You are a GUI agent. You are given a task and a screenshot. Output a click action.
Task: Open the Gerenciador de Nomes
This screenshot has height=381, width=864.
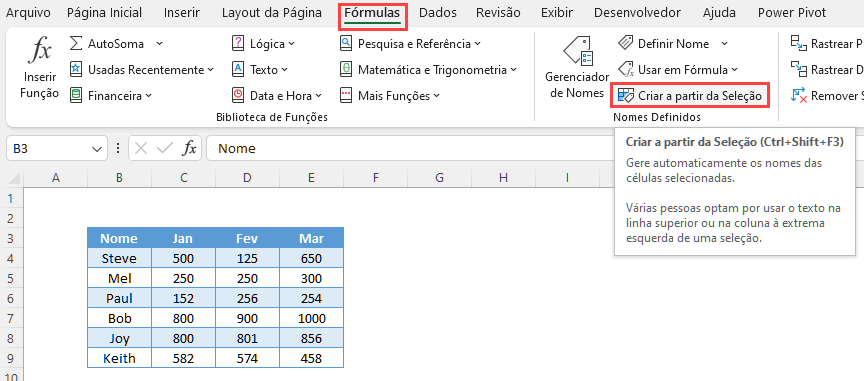pyautogui.click(x=577, y=68)
